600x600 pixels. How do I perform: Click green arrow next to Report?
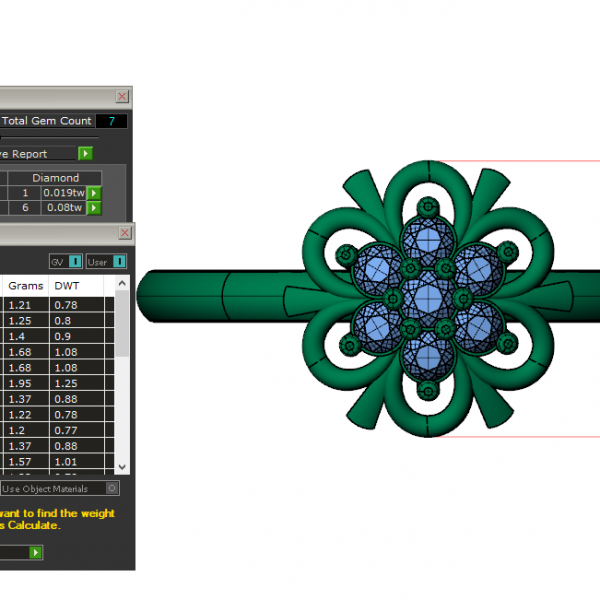tap(86, 153)
